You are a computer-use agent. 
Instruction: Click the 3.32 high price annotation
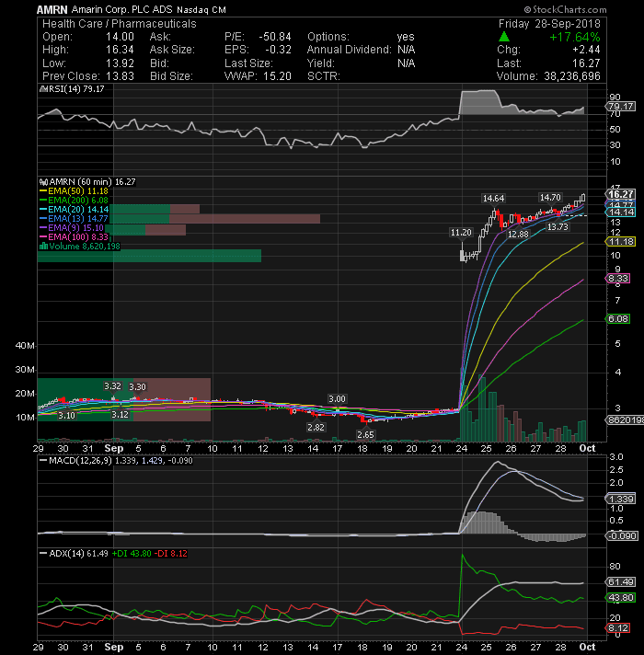coord(113,386)
